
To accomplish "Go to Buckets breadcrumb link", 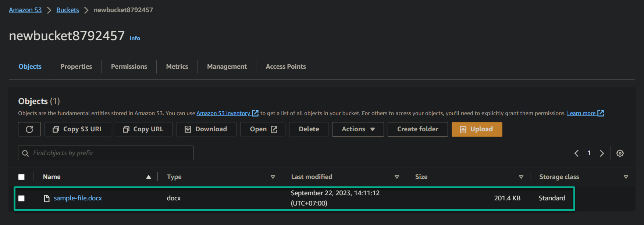I will click(68, 10).
